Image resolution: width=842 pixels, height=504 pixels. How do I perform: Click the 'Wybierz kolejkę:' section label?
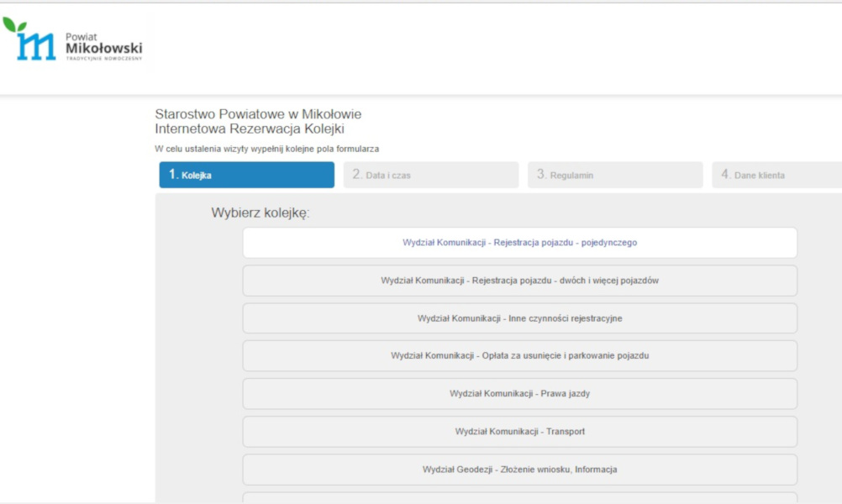coord(260,213)
